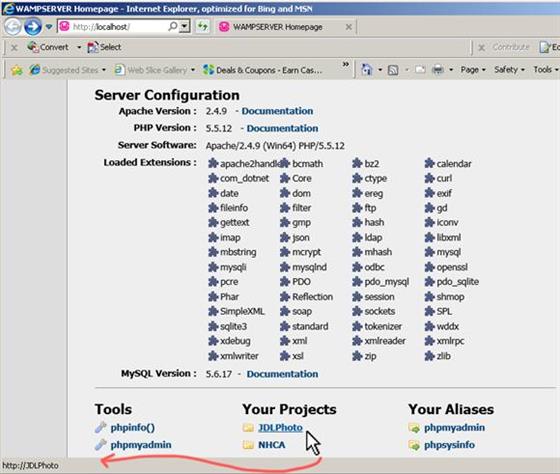The width and height of the screenshot is (560, 474).
Task: Open PHP Version Documentation link
Action: 282,128
